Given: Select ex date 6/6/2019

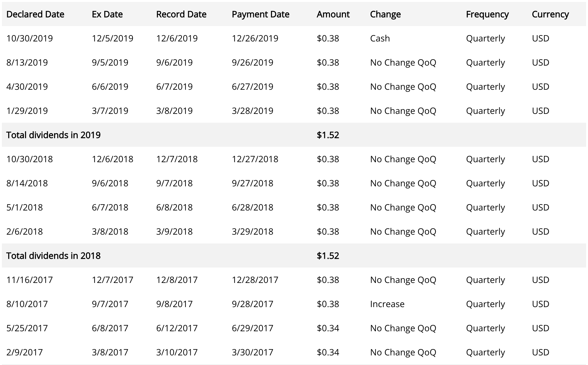Looking at the screenshot, I should tap(110, 87).
